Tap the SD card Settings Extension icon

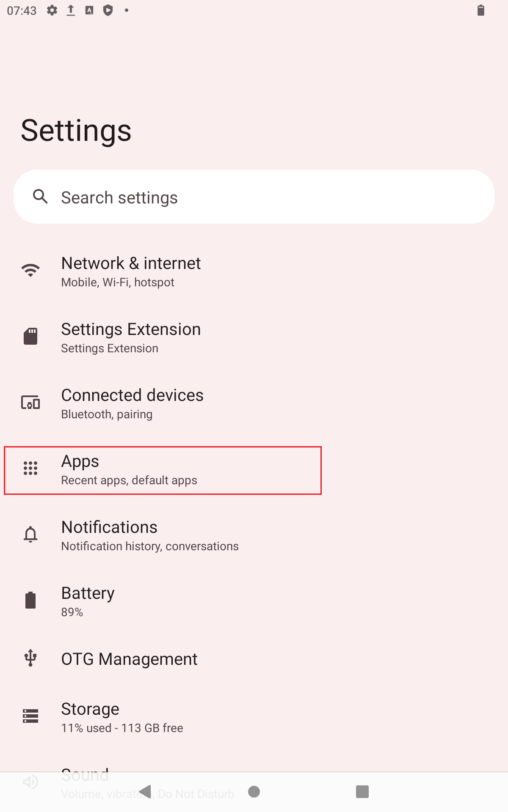(x=30, y=336)
